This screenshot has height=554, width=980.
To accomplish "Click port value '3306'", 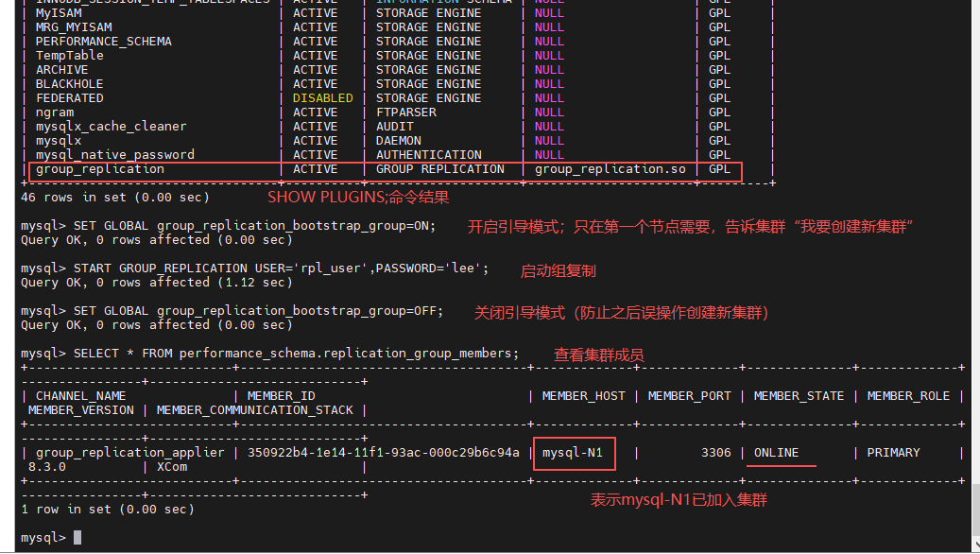I will click(716, 453).
